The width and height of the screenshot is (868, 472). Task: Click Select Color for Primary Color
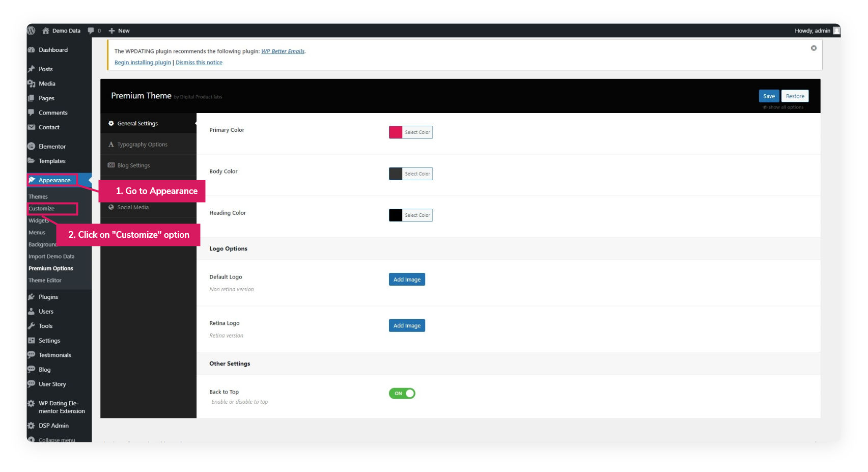click(417, 132)
